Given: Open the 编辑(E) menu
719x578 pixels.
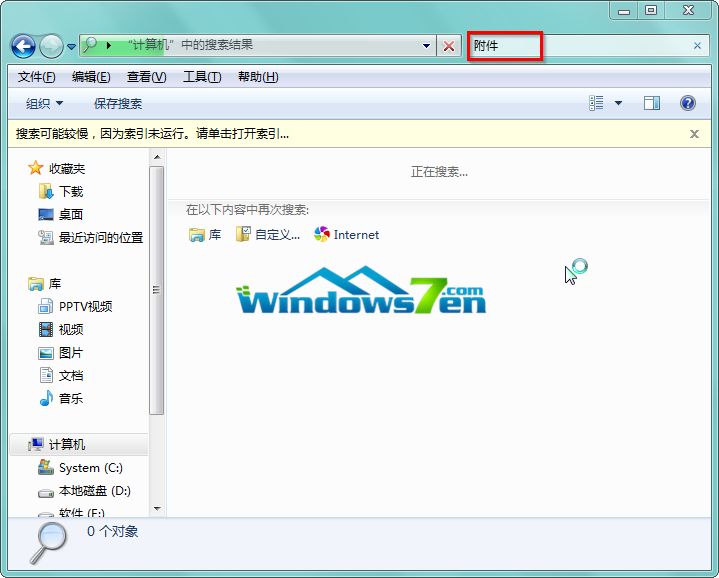Looking at the screenshot, I should click(91, 77).
